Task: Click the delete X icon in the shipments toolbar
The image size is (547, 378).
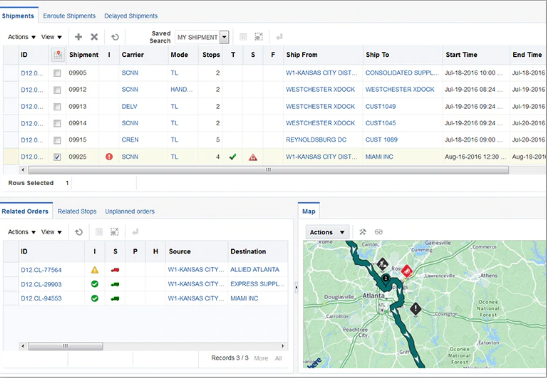Action: (x=94, y=37)
